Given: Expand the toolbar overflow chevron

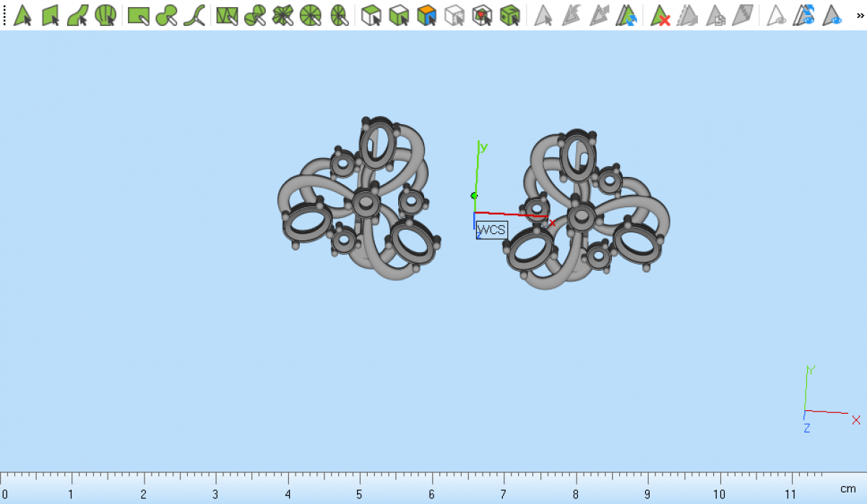Looking at the screenshot, I should pyautogui.click(x=857, y=14).
